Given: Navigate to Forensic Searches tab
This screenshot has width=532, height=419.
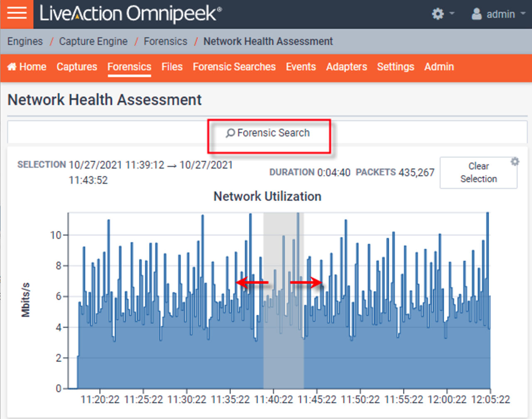Looking at the screenshot, I should click(234, 67).
